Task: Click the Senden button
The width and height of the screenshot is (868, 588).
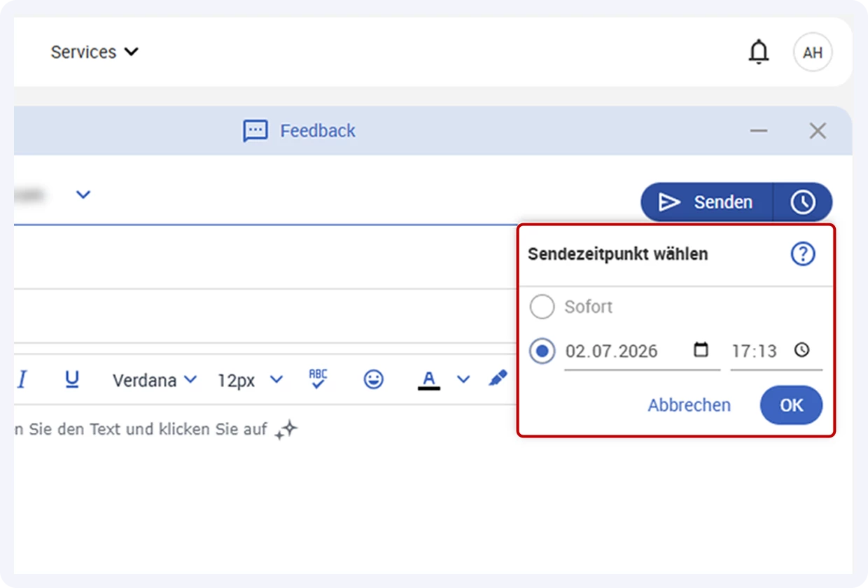Action: [x=706, y=202]
